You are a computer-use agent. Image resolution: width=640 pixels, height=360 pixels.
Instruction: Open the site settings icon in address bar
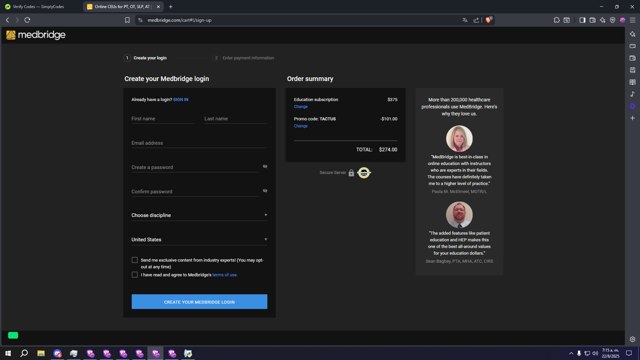[x=140, y=20]
